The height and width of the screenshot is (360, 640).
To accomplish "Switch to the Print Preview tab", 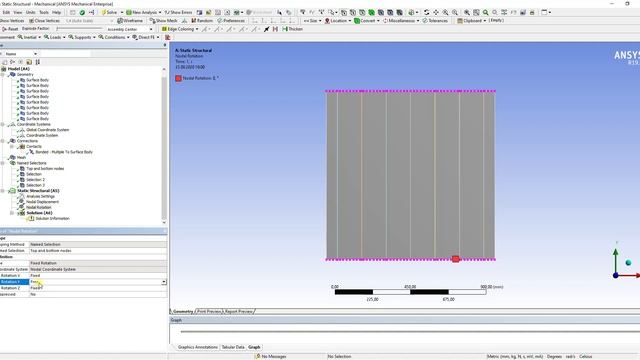I will tap(209, 311).
